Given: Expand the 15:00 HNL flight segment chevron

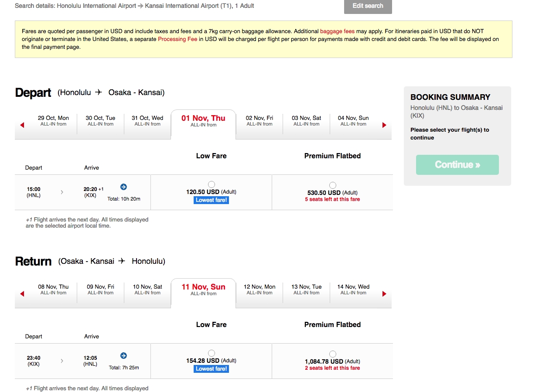Looking at the screenshot, I should point(61,192).
